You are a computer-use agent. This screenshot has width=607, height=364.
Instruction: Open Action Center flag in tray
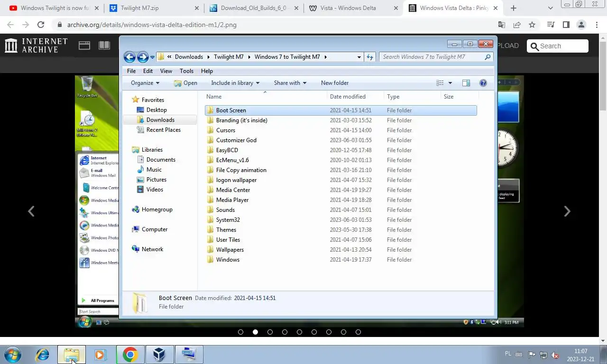[532, 355]
